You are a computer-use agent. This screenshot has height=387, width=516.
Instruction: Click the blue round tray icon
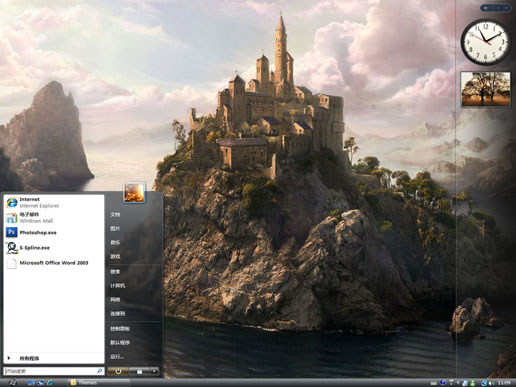click(443, 383)
